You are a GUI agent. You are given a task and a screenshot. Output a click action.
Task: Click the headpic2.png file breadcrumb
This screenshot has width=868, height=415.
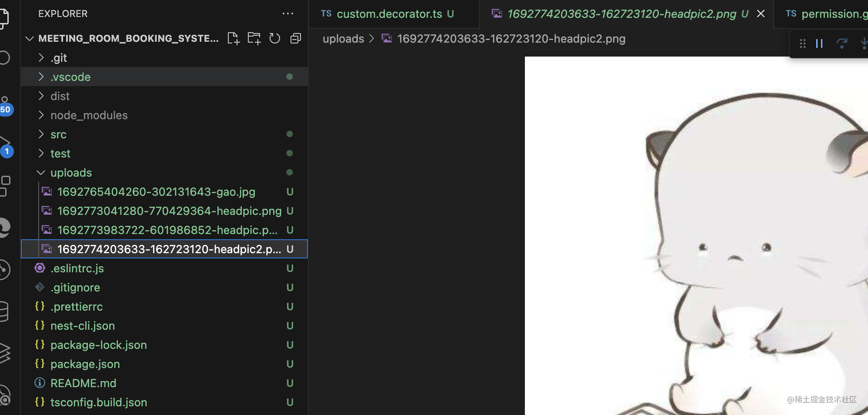pyautogui.click(x=504, y=39)
